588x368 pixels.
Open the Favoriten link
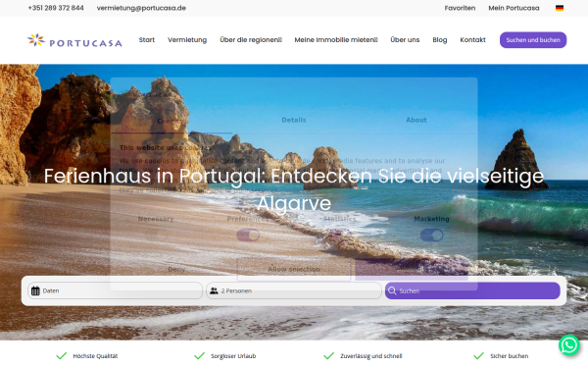pos(460,8)
